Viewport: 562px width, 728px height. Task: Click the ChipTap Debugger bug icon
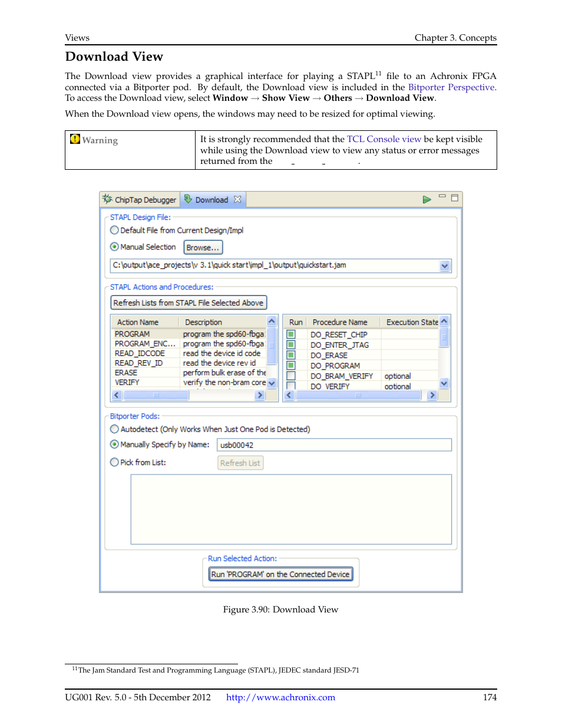[108, 199]
